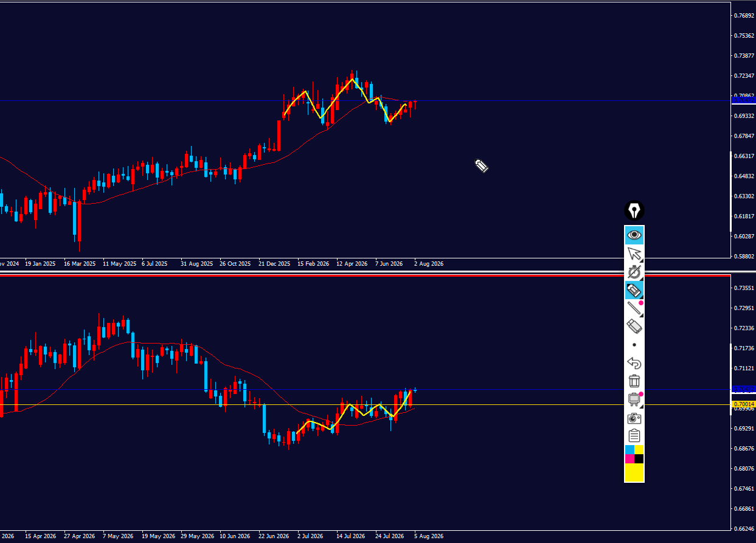Pick the cyan color swatch
The image size is (756, 543).
[629, 449]
